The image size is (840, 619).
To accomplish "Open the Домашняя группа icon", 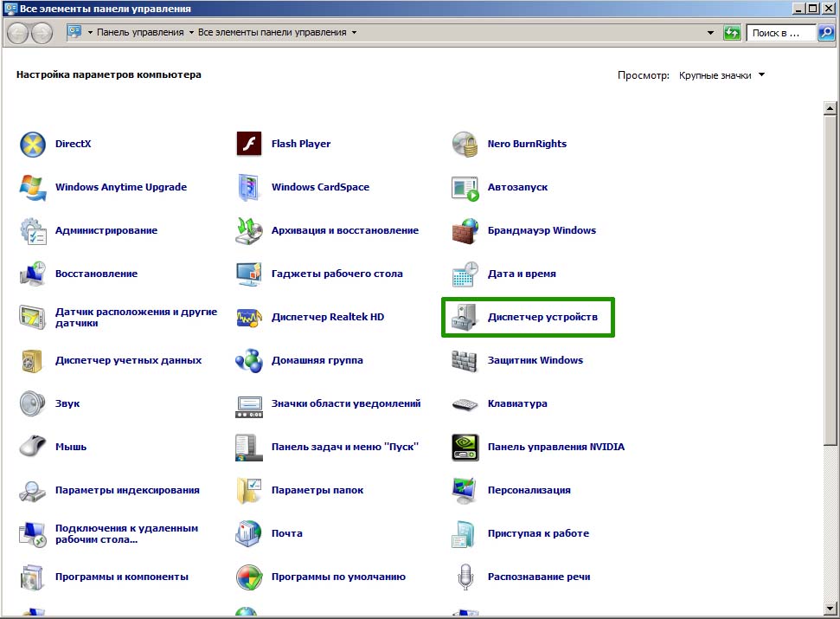I will click(249, 361).
